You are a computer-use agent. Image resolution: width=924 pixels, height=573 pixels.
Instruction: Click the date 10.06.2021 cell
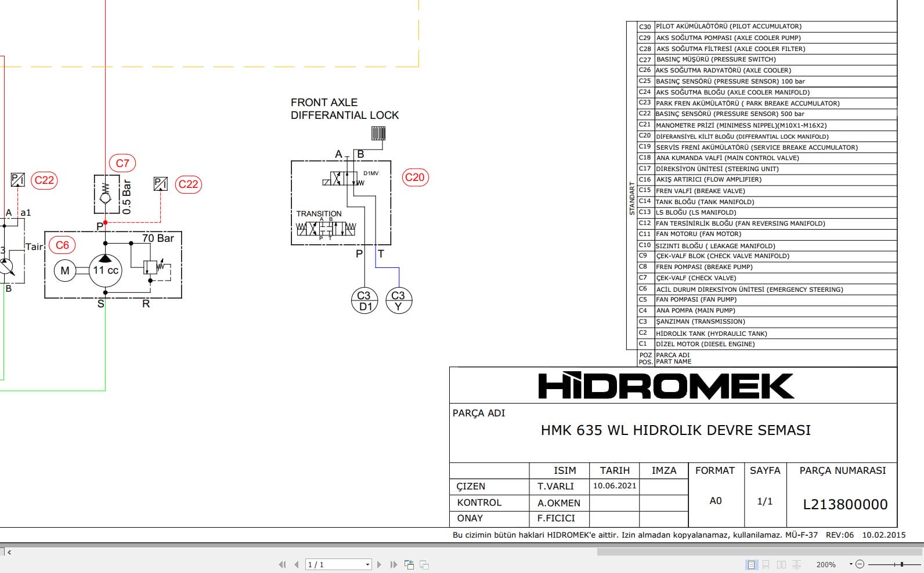(x=615, y=486)
